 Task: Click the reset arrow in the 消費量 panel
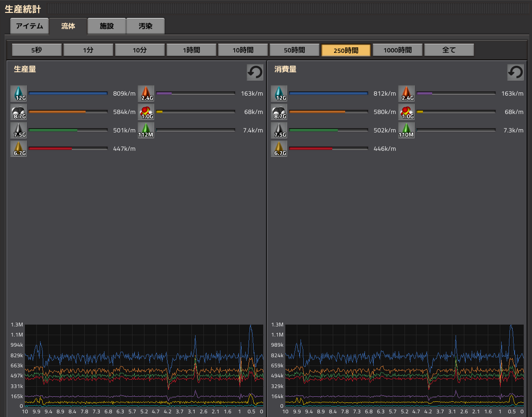(x=515, y=72)
